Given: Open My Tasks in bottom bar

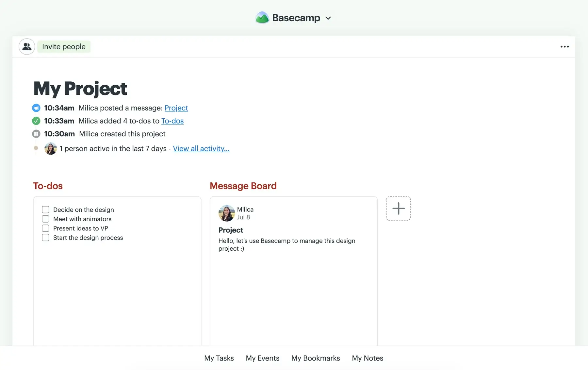Looking at the screenshot, I should coord(219,358).
